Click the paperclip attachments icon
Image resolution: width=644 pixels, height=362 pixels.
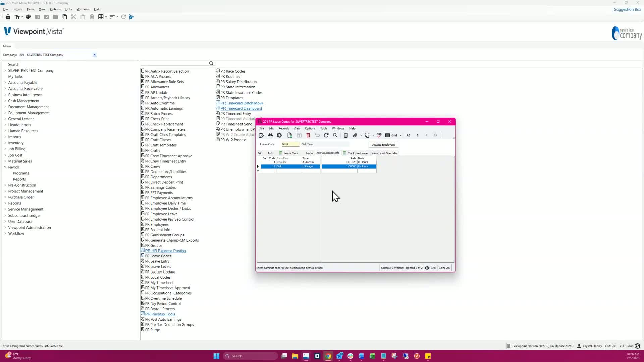(x=355, y=135)
